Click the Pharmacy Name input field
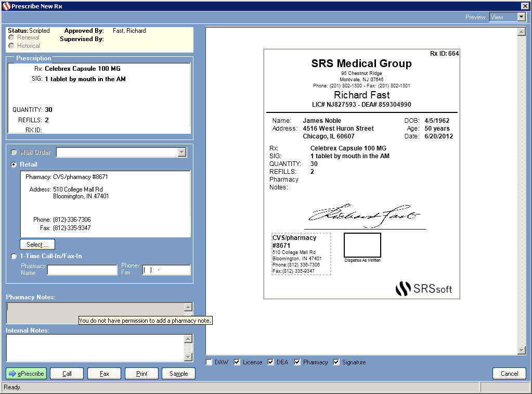This screenshot has height=394, width=532. tap(82, 270)
